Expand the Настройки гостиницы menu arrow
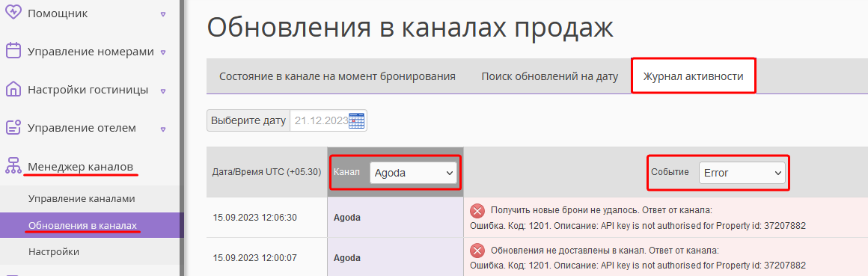The height and width of the screenshot is (276, 868). pos(163,91)
